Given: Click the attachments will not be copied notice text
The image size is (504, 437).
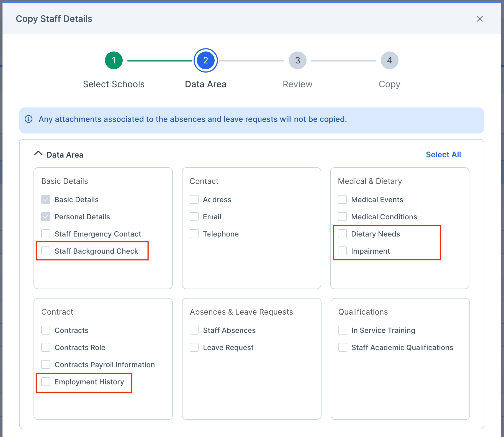Looking at the screenshot, I should point(192,119).
